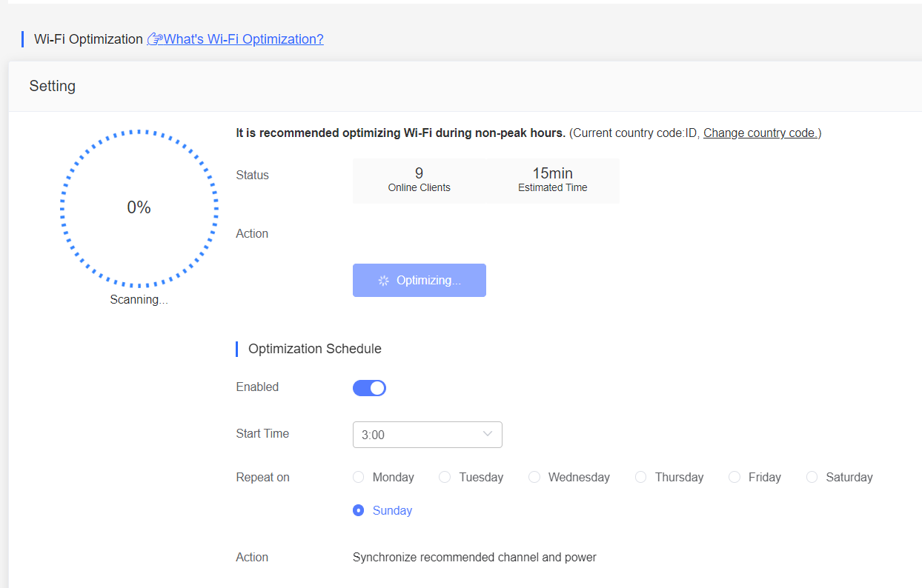Pick the Wednesday radio button
This screenshot has width=922, height=588.
pyautogui.click(x=534, y=478)
